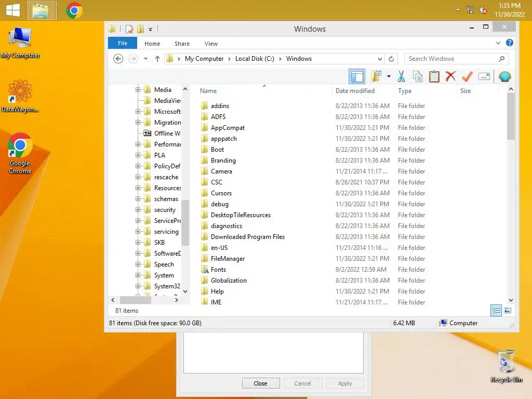
Task: Go back with the Back arrow
Action: pyautogui.click(x=118, y=59)
